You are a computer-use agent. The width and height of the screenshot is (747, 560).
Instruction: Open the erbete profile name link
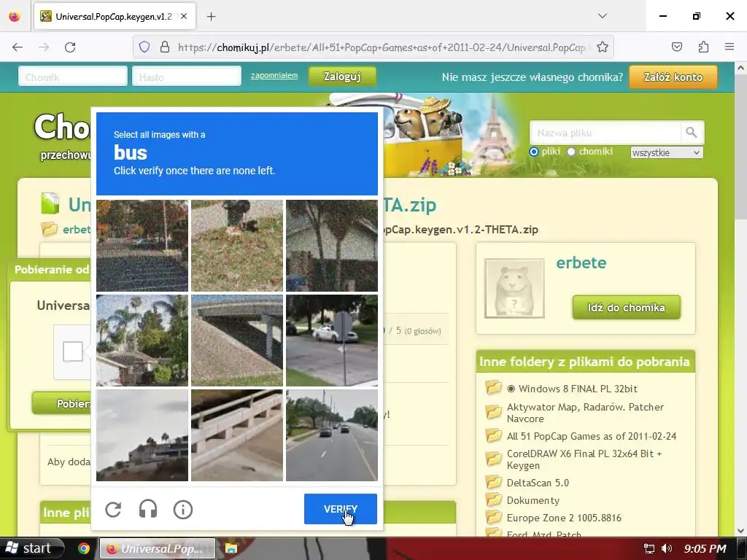(x=581, y=262)
